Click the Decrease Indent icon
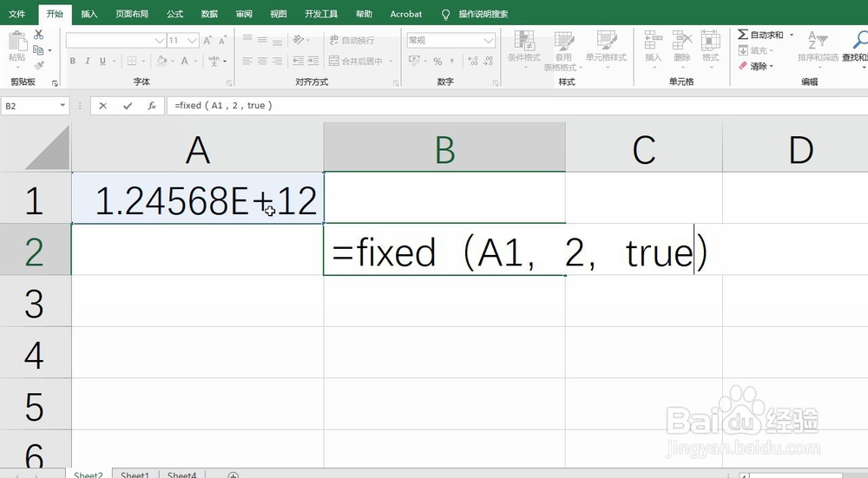 coord(298,61)
